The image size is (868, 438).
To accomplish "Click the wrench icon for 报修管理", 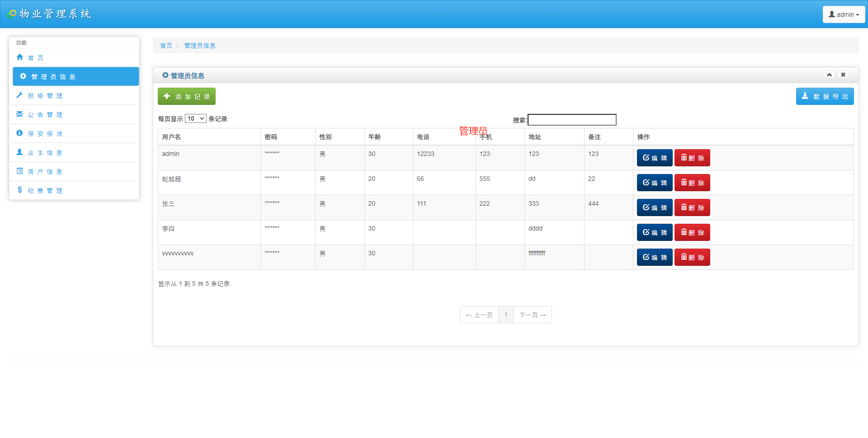I will tap(19, 95).
